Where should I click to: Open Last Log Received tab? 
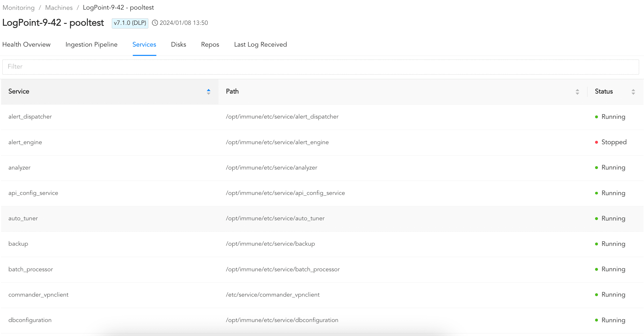point(260,45)
